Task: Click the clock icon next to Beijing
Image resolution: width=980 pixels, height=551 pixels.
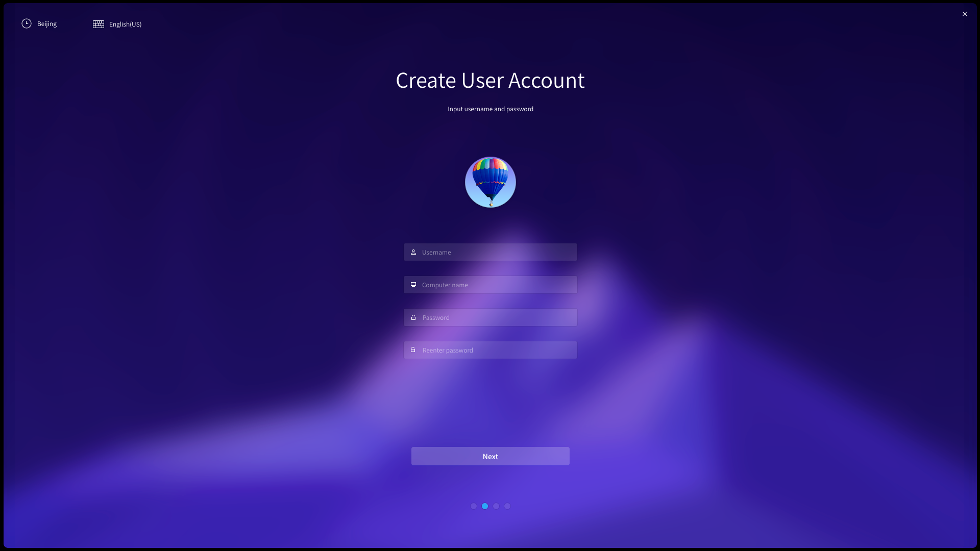Action: (26, 23)
